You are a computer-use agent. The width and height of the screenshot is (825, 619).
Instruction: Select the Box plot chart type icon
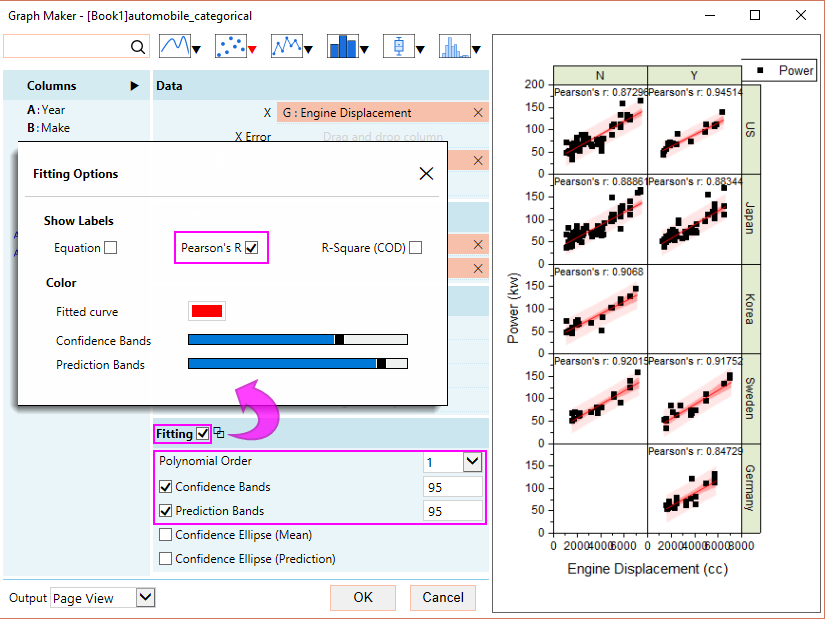coord(397,45)
